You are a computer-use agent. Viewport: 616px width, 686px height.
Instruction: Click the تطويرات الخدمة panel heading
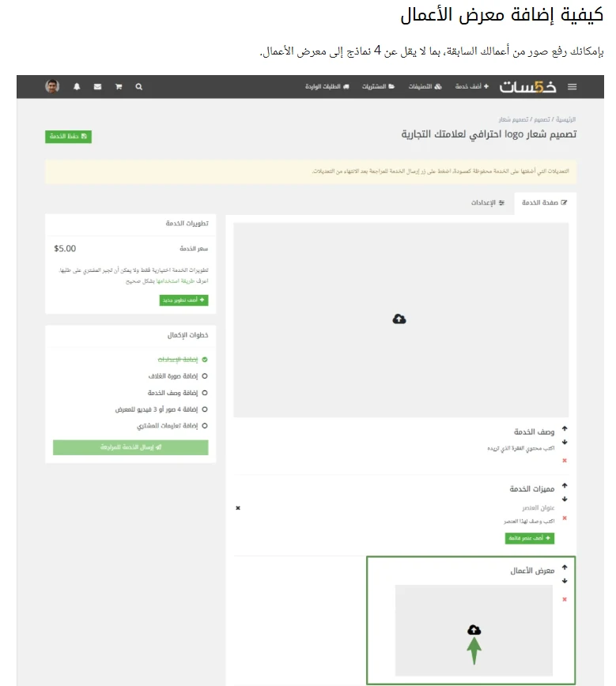pyautogui.click(x=187, y=224)
